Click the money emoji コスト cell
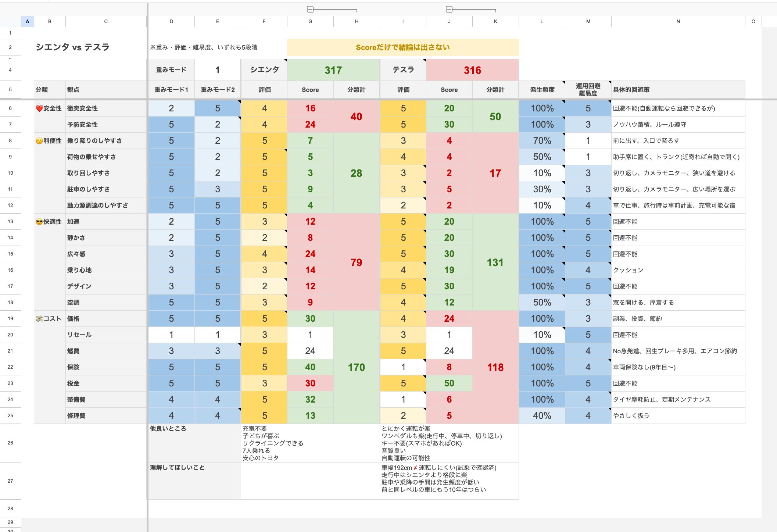The image size is (777, 532). pos(49,319)
